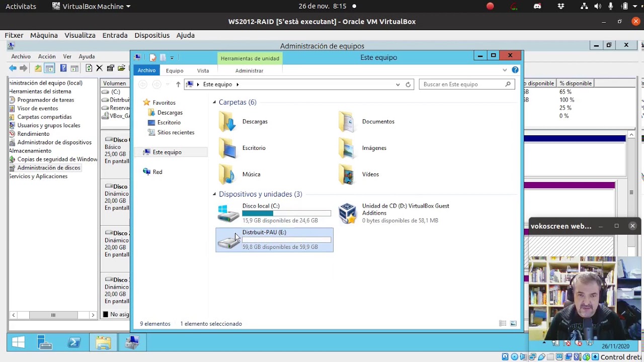Click the help icon in Administración de equipos toolbar
The width and height of the screenshot is (644, 362).
coord(63,68)
